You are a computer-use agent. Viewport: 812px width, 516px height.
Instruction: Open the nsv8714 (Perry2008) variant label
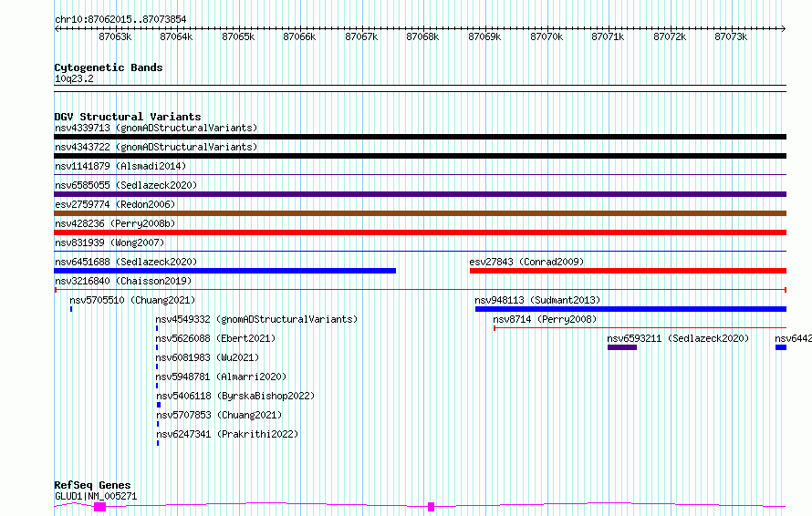pos(544,319)
